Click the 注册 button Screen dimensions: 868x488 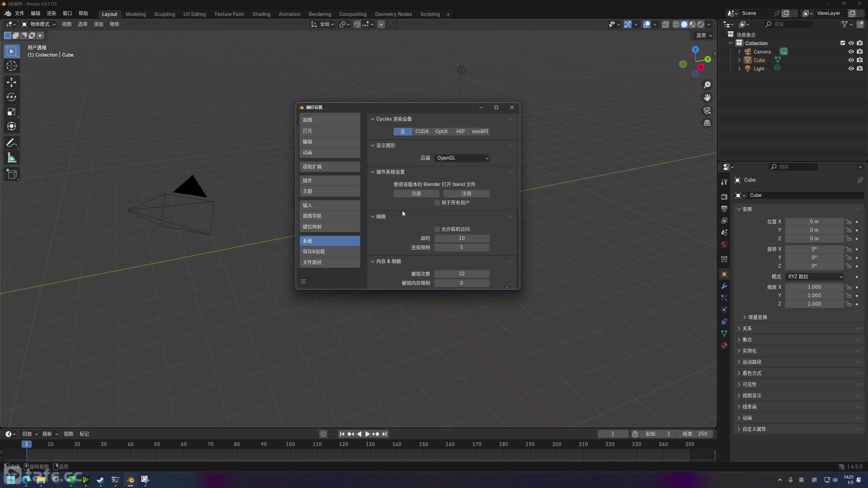coord(416,194)
